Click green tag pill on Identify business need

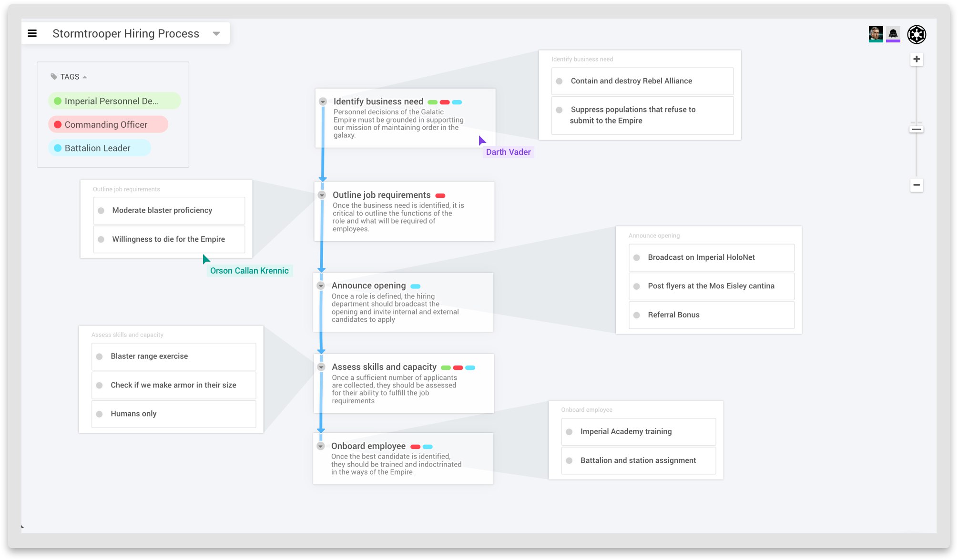point(432,102)
